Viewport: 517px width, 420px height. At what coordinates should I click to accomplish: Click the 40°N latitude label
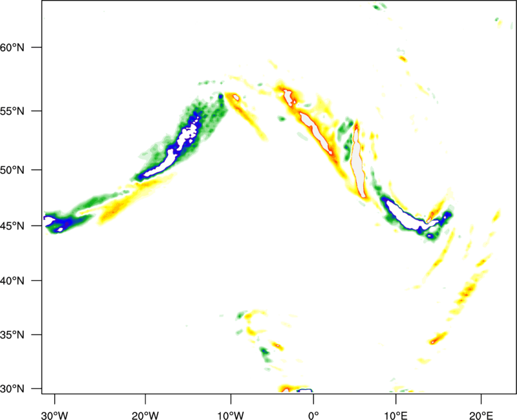coord(12,281)
